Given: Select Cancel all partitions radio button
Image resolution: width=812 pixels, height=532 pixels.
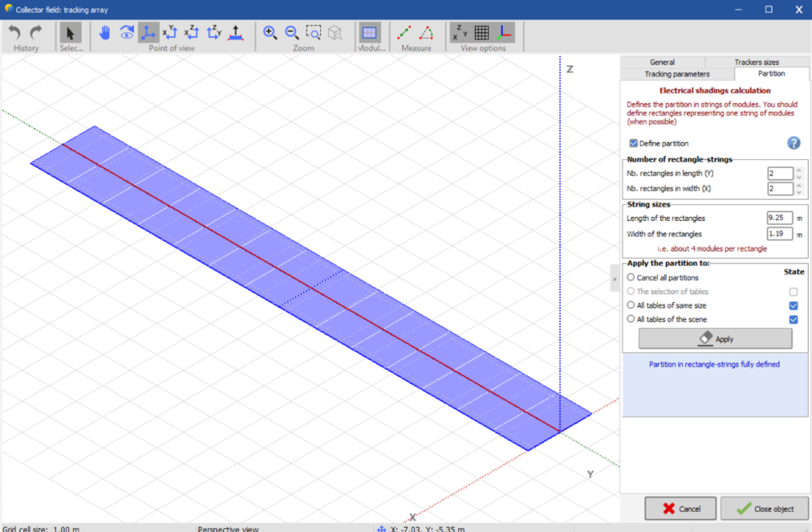Looking at the screenshot, I should [631, 278].
